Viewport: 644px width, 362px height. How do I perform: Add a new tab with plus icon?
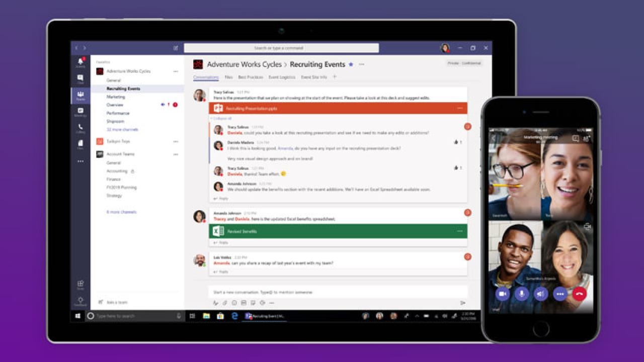pos(335,77)
